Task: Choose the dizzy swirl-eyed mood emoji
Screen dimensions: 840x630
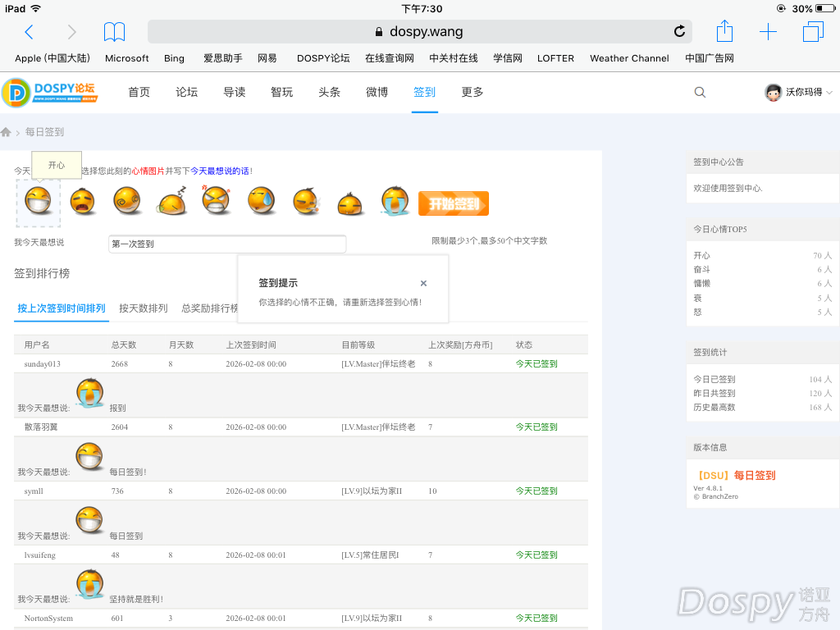Action: click(127, 202)
